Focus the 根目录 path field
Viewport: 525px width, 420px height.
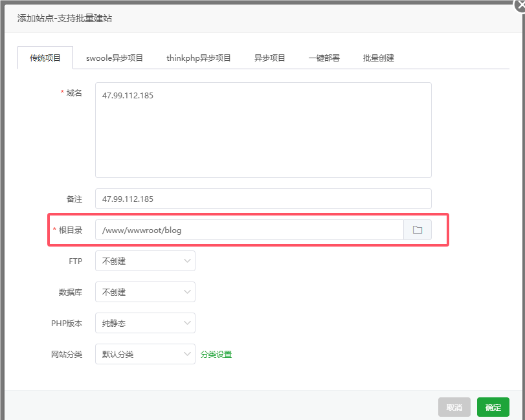click(249, 230)
